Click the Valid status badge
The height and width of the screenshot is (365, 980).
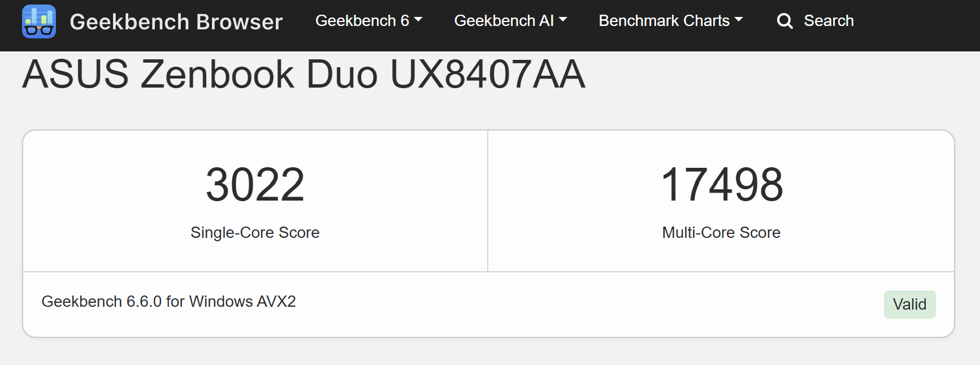[909, 304]
